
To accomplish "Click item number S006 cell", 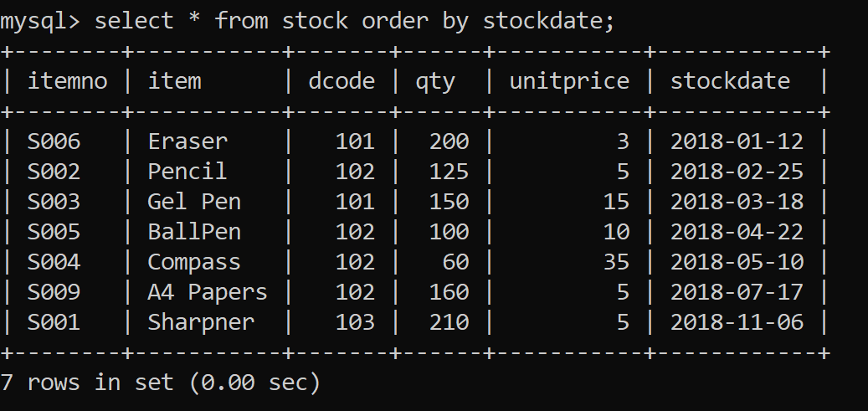I will tap(54, 141).
